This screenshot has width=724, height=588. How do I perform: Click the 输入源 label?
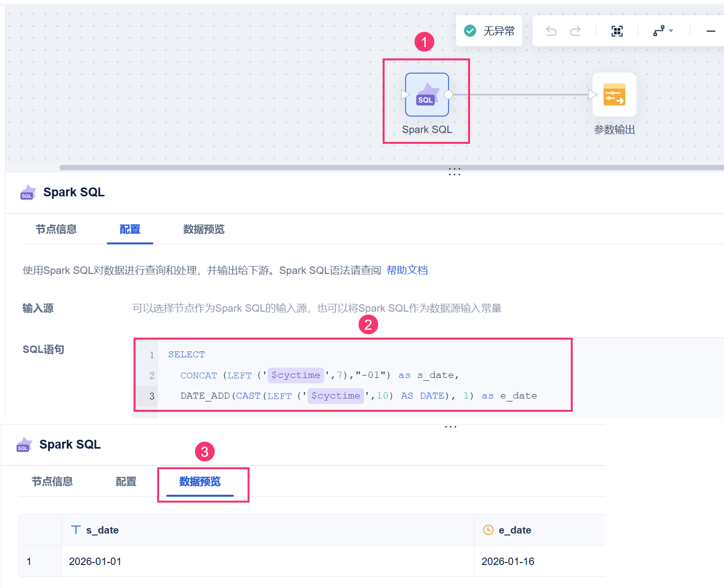38,308
